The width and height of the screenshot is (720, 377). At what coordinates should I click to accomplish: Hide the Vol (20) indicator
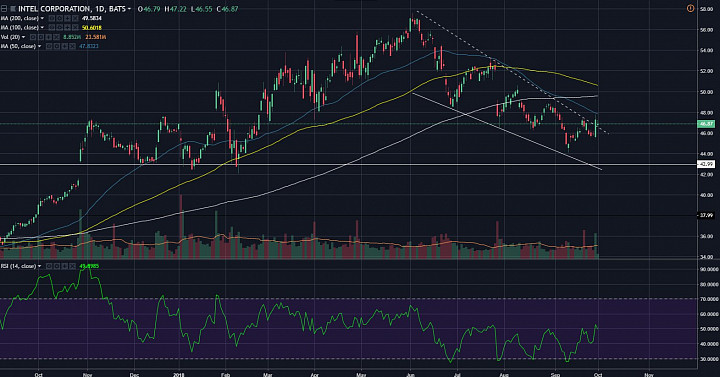33,37
